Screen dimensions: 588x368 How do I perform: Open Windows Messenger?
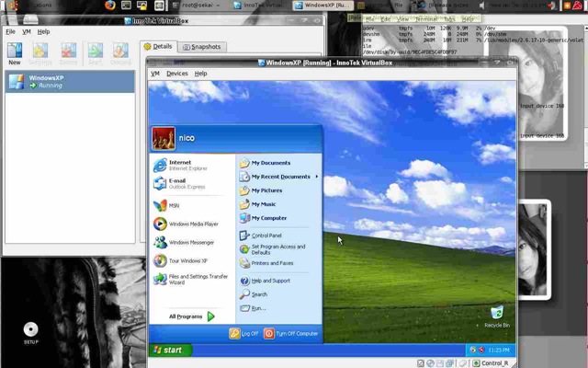tap(191, 243)
